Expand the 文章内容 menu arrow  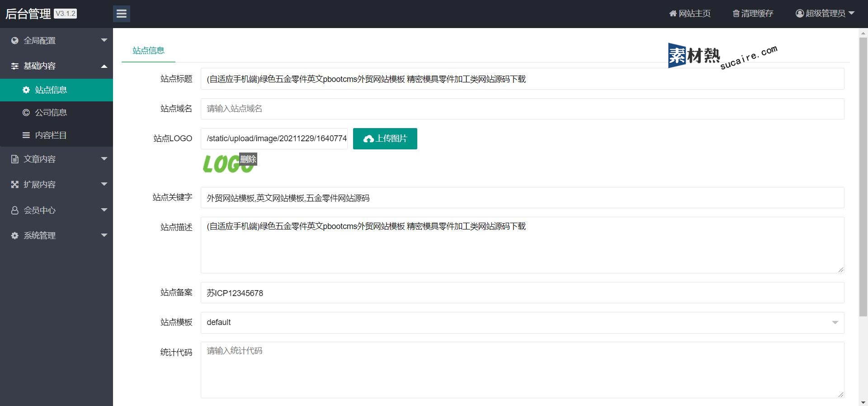[104, 159]
